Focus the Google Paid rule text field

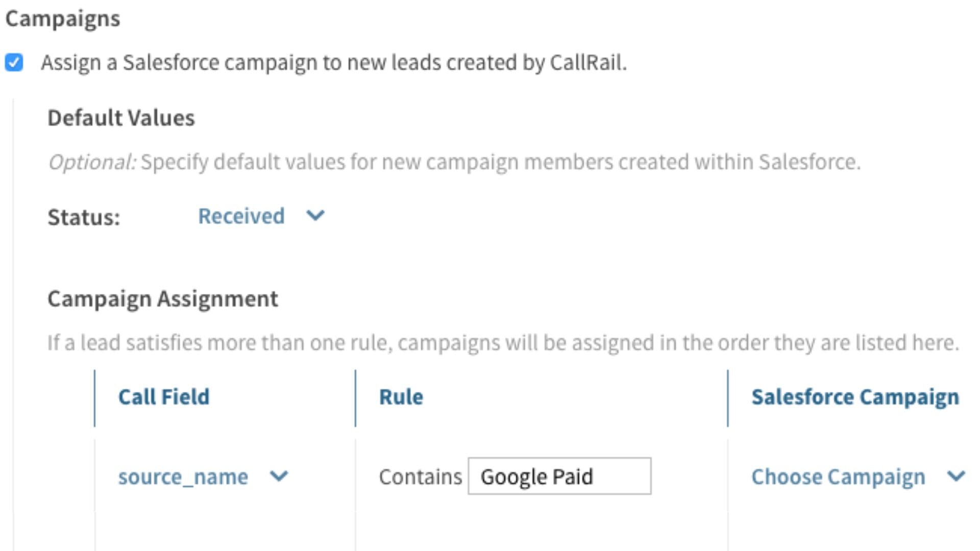[x=559, y=477]
